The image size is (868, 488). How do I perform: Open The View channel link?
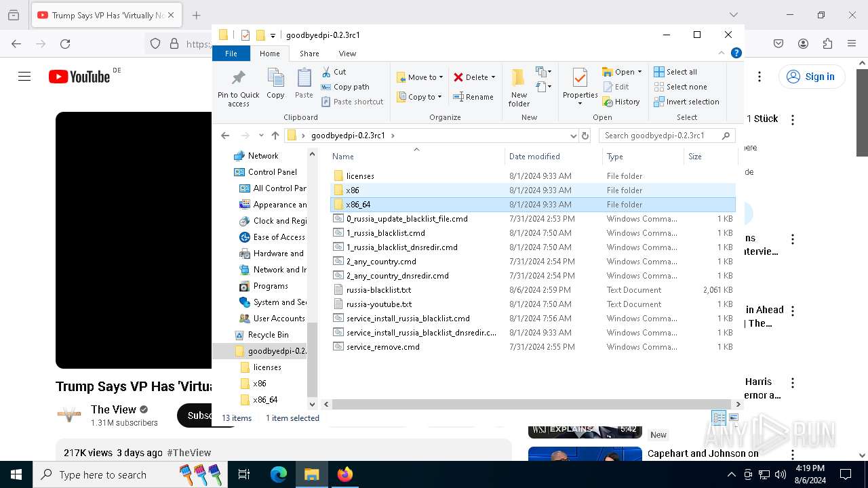pos(113,409)
